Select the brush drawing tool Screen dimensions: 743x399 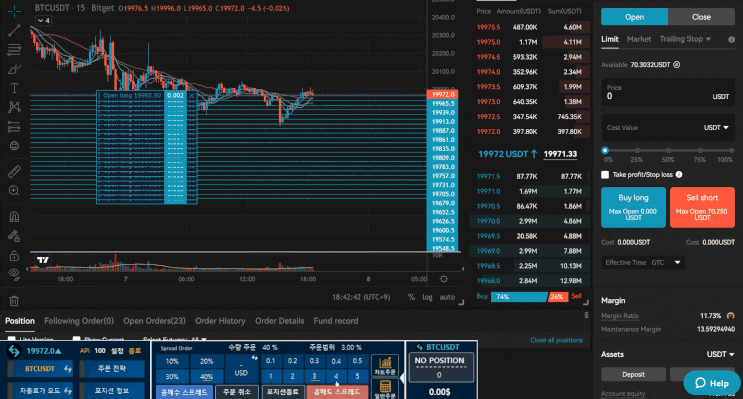coord(14,69)
